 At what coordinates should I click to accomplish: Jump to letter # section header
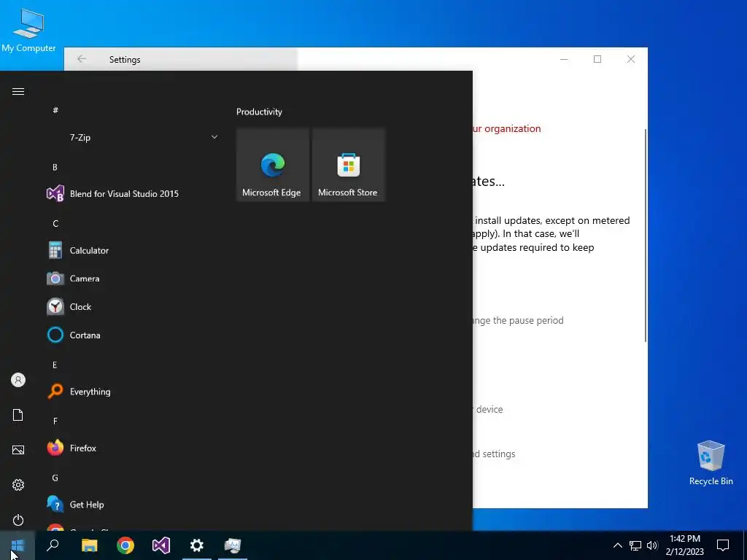pyautogui.click(x=55, y=110)
